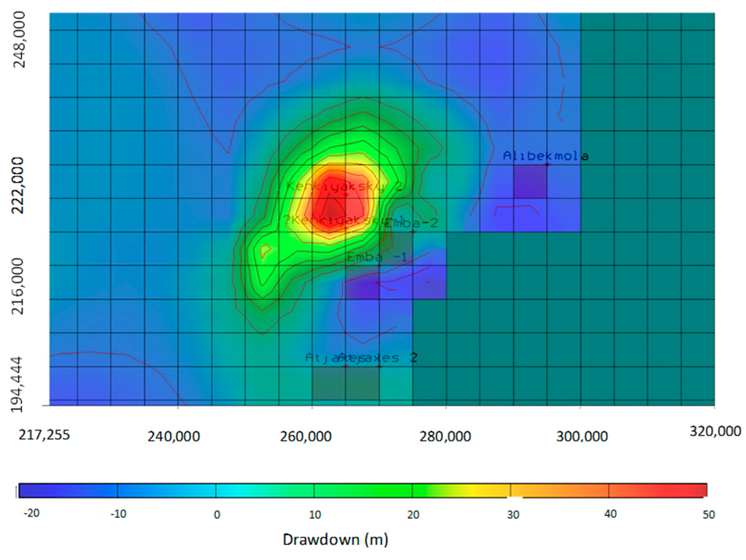Click the drawdown color scale bar

coord(363,490)
